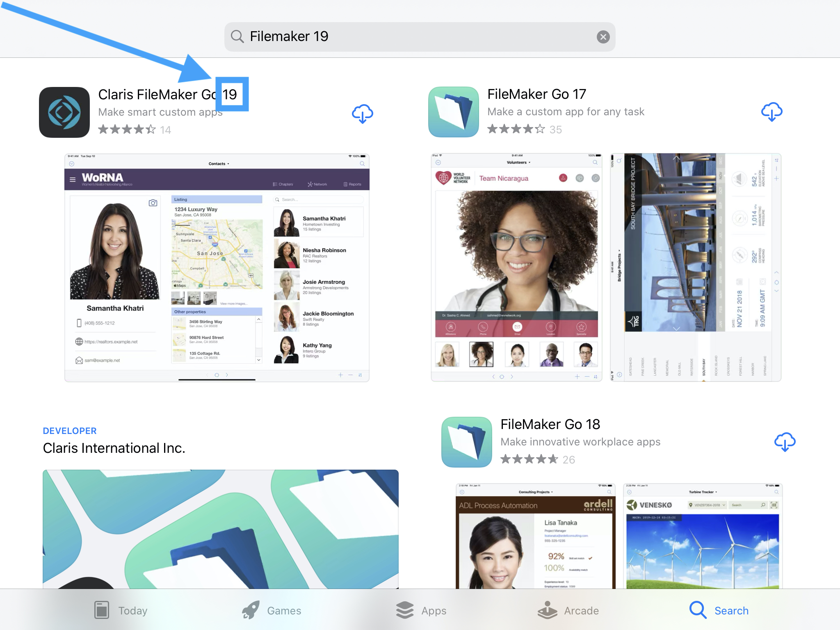Open the Team Nicaragua screenshot for FileMaker Go 17
This screenshot has height=630, width=840.
[516, 267]
